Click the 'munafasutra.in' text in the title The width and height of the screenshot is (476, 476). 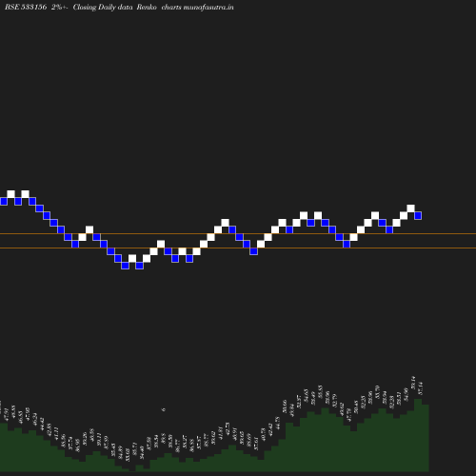(208, 8)
